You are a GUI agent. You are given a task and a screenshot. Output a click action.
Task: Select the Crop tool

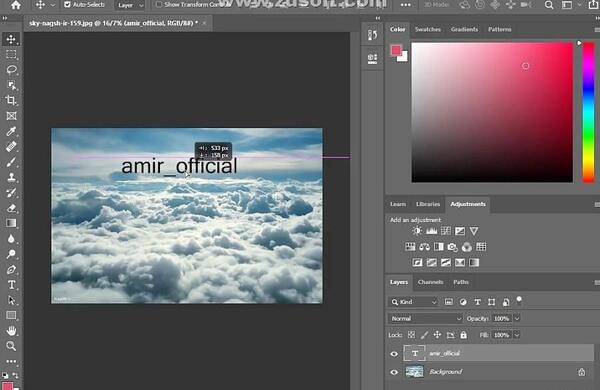[11, 100]
